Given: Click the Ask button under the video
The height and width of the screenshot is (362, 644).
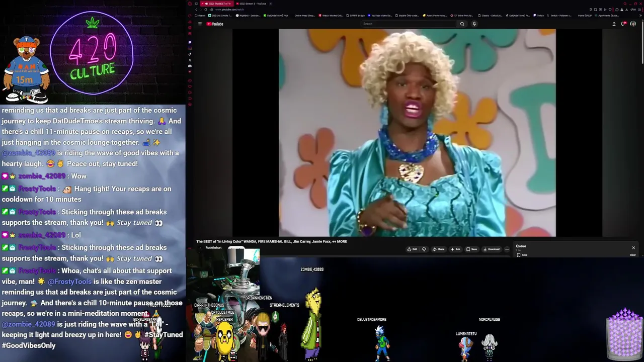Looking at the screenshot, I should tap(455, 249).
